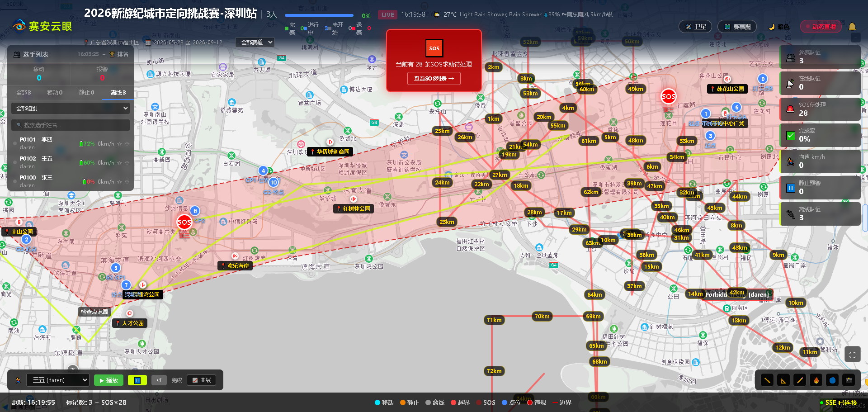Locate player P0101 李四 on map
Image resolution: width=868 pixels, height=412 pixels.
tap(127, 144)
